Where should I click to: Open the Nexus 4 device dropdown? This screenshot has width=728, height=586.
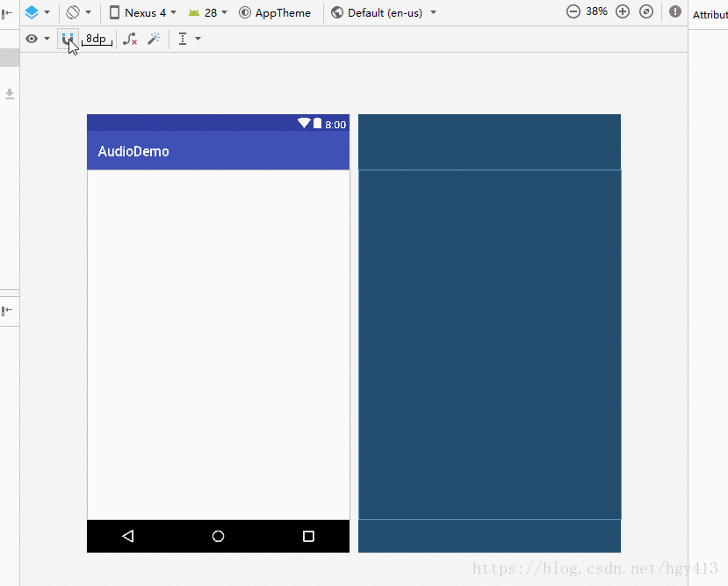pyautogui.click(x=143, y=12)
